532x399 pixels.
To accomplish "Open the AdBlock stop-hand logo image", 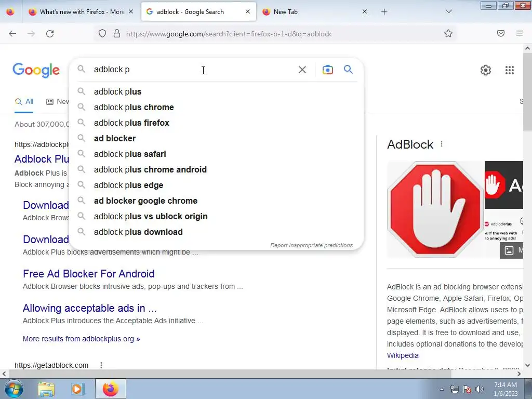I will tap(435, 209).
